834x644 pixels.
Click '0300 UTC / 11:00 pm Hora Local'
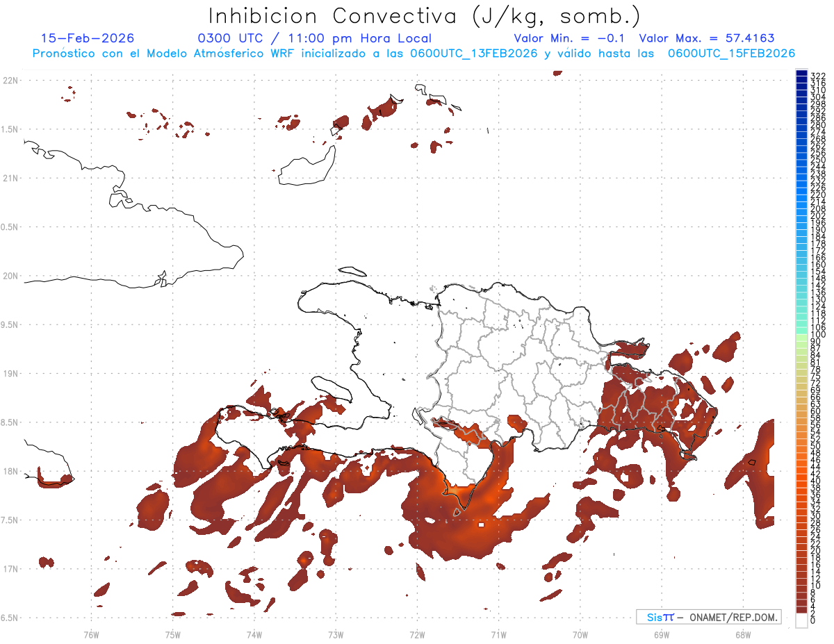click(x=314, y=38)
